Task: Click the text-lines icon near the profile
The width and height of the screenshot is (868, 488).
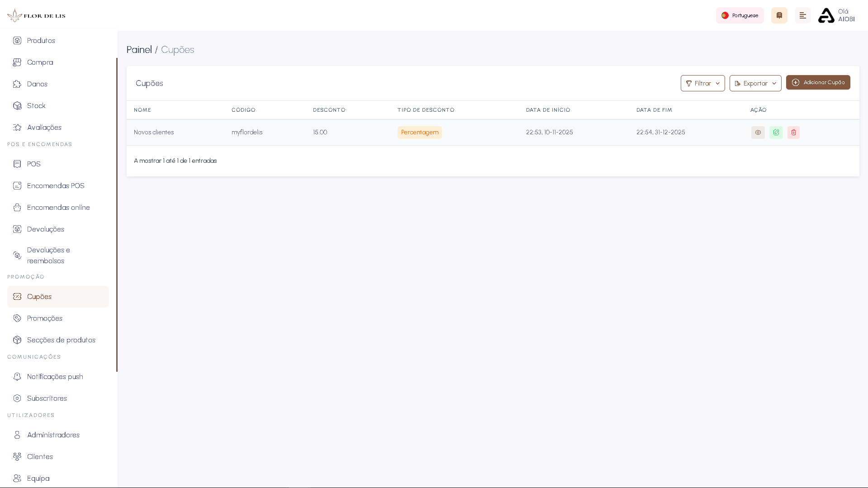Action: click(x=803, y=15)
